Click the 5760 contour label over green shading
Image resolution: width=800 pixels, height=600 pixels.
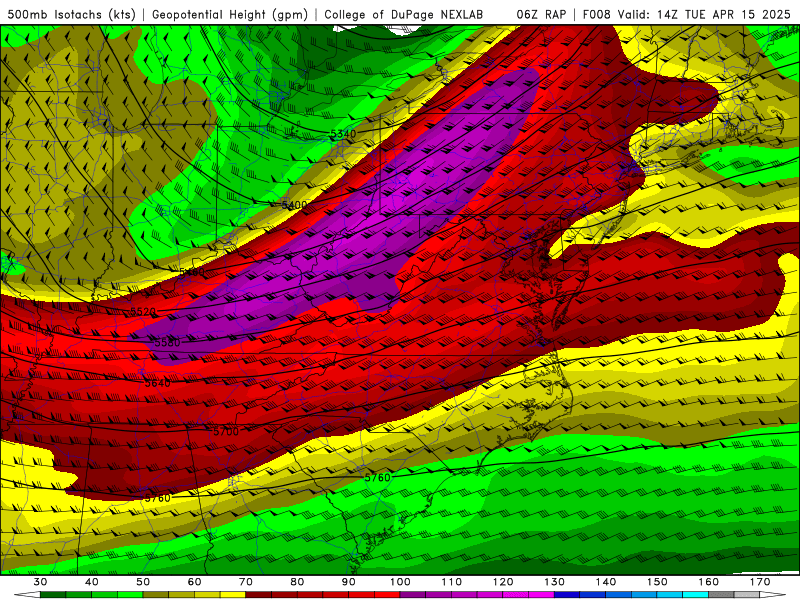378,478
